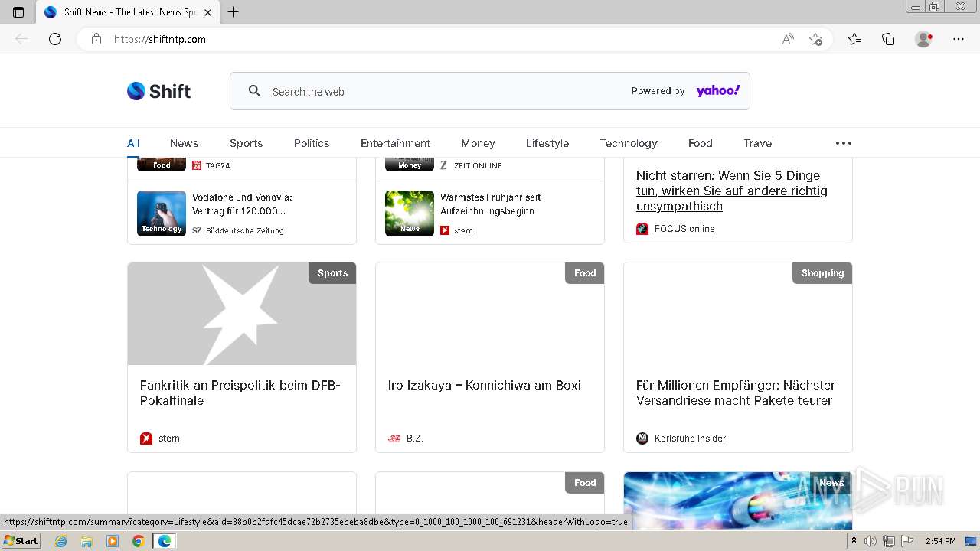Open Iro Izakaya Konnichiwa article

click(485, 385)
